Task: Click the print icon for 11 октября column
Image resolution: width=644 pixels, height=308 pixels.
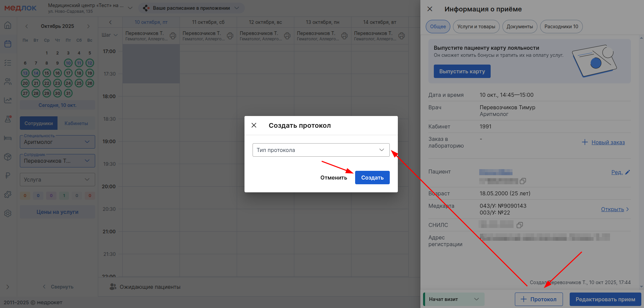Action: 230,36
